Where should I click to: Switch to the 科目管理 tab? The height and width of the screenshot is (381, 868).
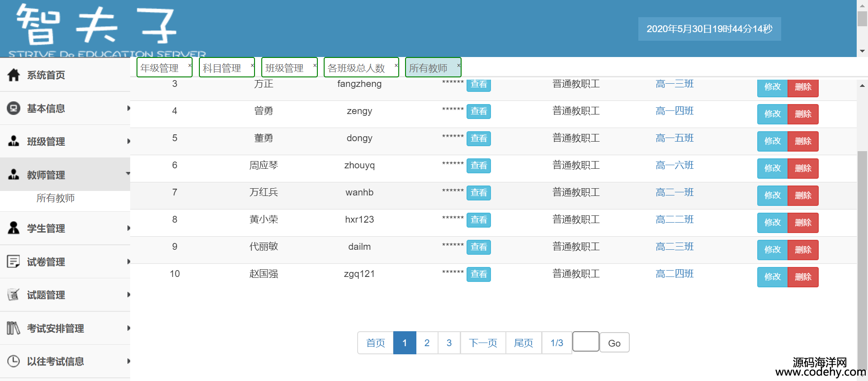222,68
